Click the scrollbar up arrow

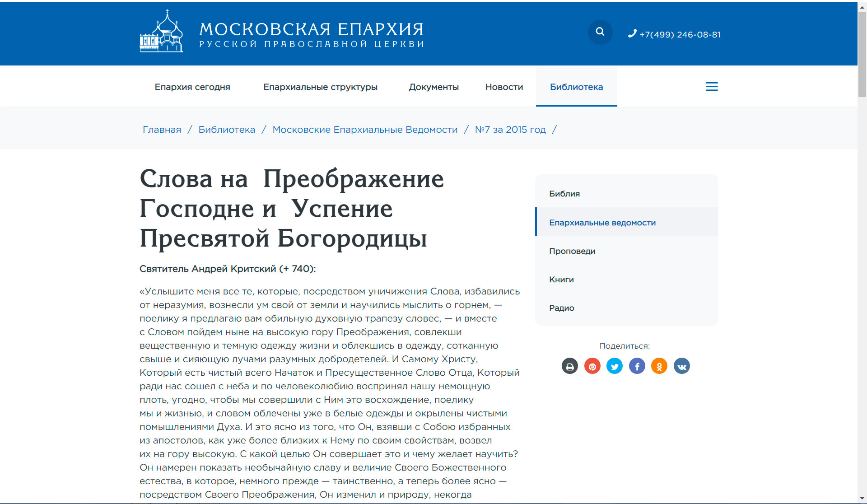tap(862, 6)
